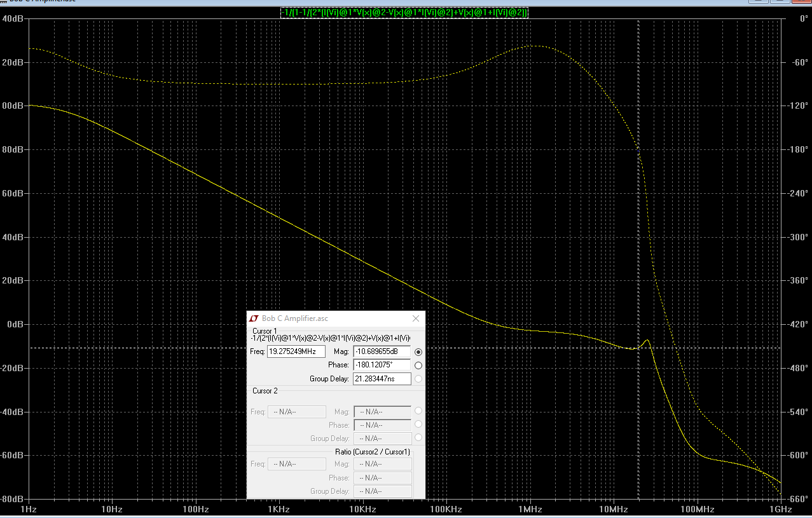
Task: Select the Cursor 2 Mag radio button
Action: coord(418,411)
